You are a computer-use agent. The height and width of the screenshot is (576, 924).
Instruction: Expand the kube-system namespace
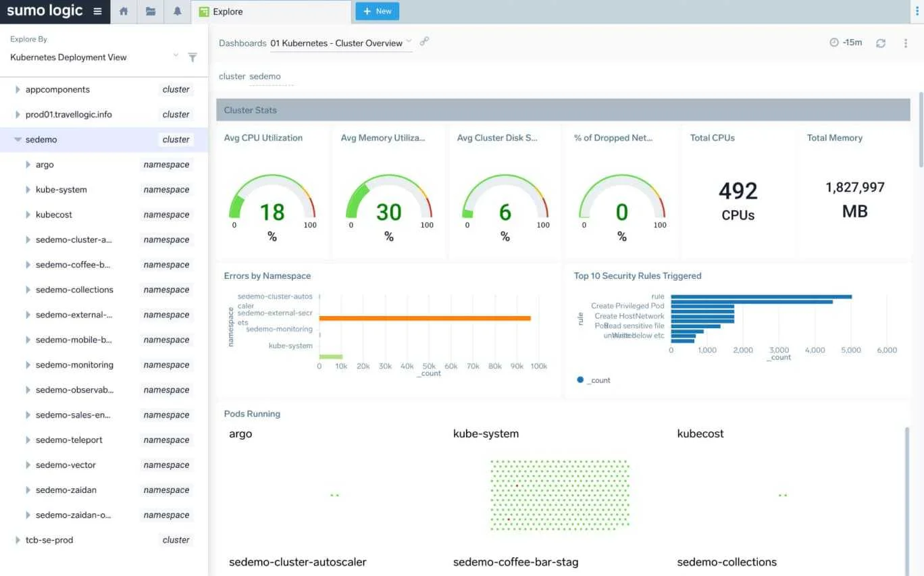28,189
